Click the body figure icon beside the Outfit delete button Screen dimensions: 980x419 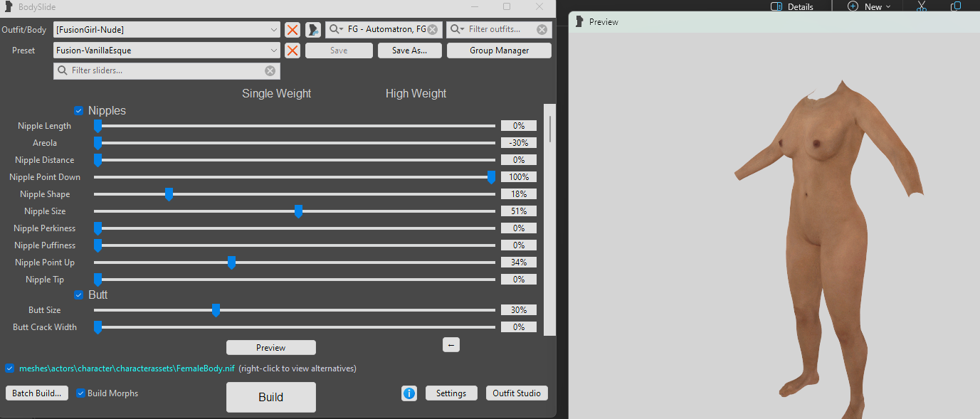(x=313, y=29)
